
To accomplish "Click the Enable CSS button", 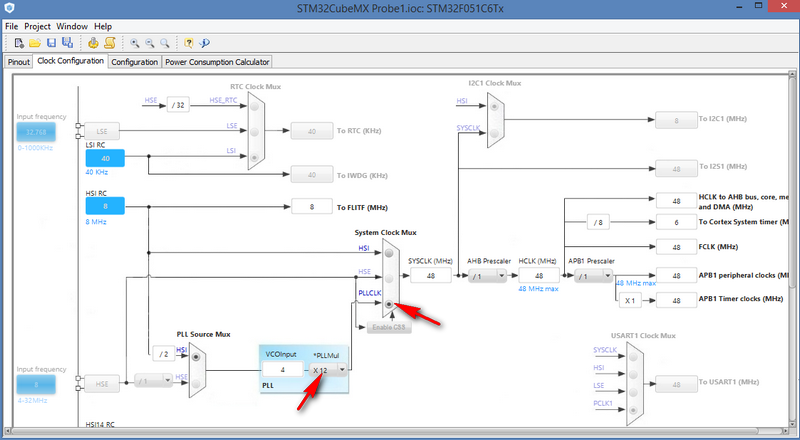I will pos(389,327).
